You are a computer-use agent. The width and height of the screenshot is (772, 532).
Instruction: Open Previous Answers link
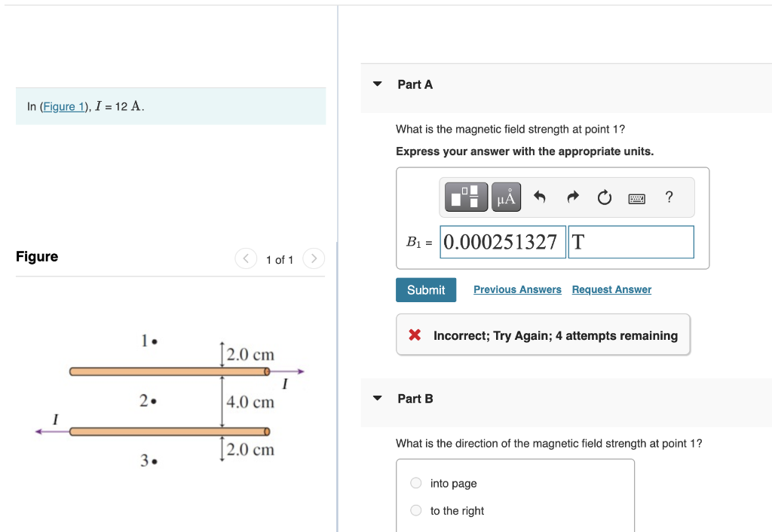[517, 289]
